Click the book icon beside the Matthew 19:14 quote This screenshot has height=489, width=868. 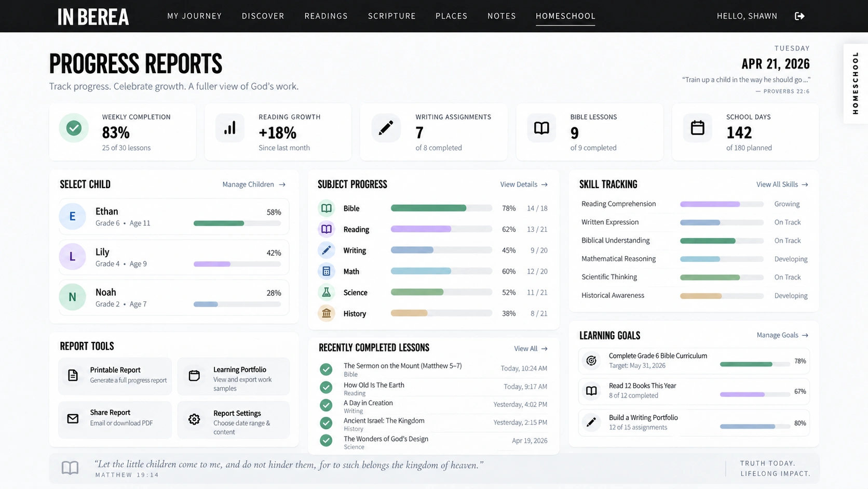click(70, 468)
